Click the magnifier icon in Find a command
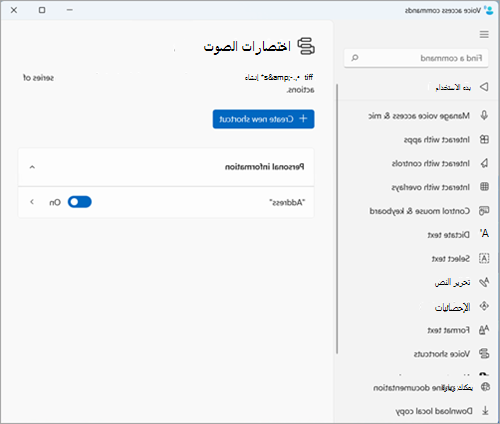The image size is (500, 424). (x=355, y=58)
